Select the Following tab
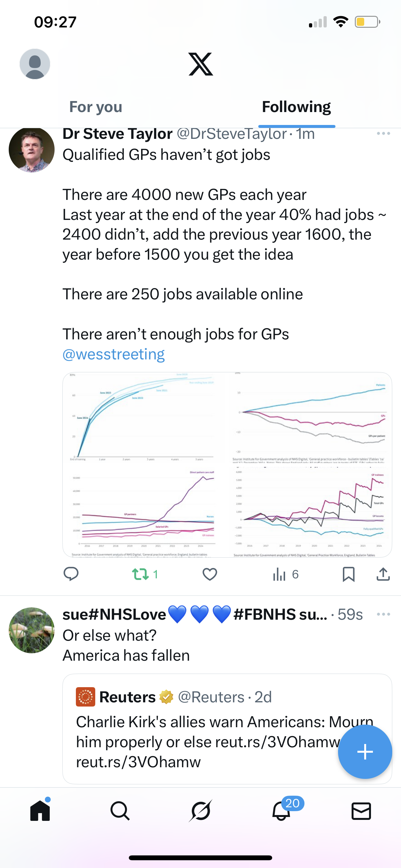 296,107
